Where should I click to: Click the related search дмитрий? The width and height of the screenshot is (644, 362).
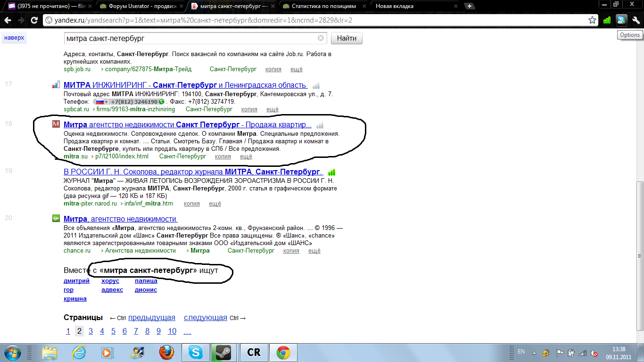[x=76, y=281]
